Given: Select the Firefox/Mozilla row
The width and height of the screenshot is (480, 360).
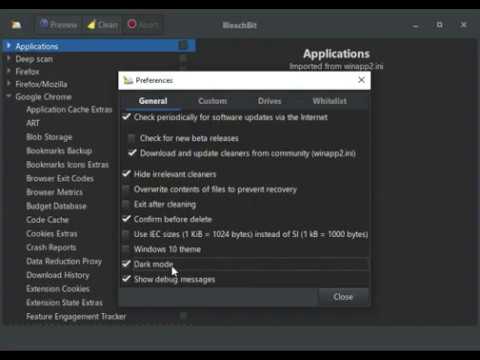Looking at the screenshot, I should point(41,84).
